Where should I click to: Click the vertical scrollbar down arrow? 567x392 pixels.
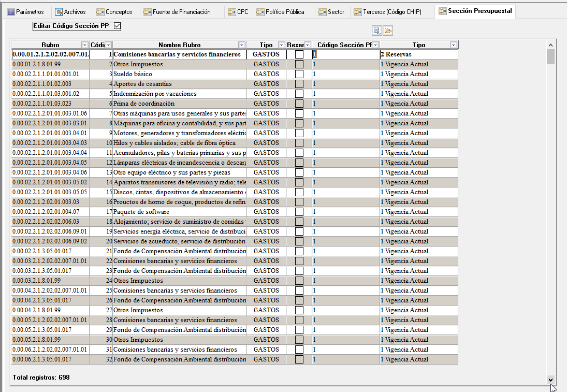550,380
